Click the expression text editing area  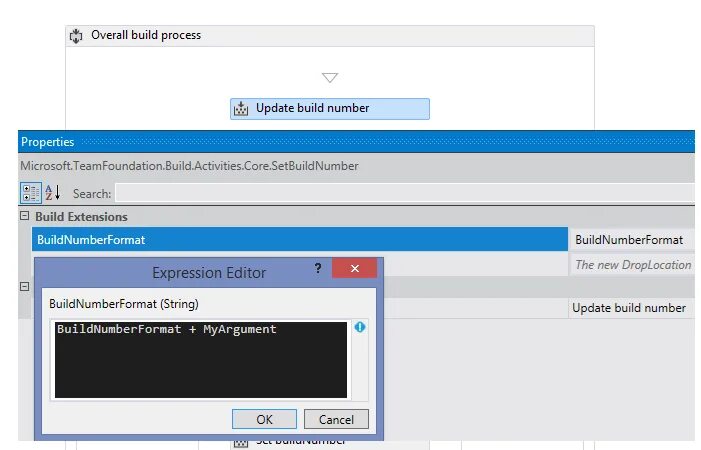201,360
